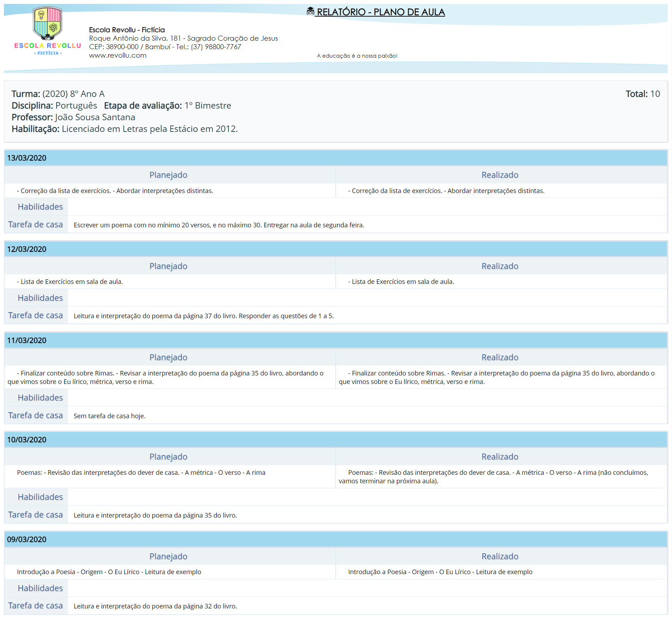Click planned Lista de Exercícios em sala text
672x618 pixels.
click(70, 282)
